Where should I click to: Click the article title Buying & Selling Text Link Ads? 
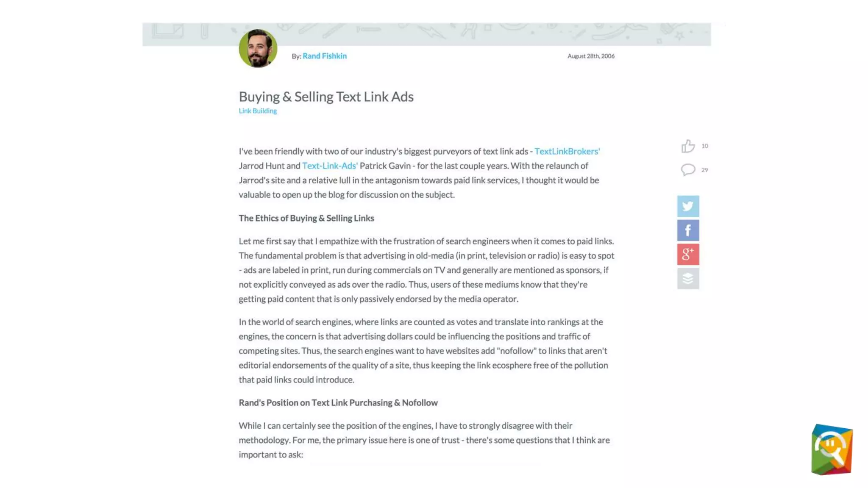pyautogui.click(x=326, y=97)
